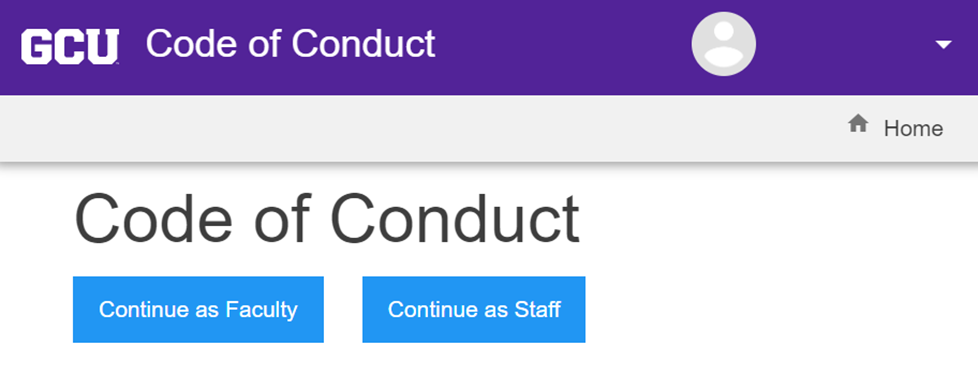
Task: Select the person silhouette icon
Action: pos(724,44)
